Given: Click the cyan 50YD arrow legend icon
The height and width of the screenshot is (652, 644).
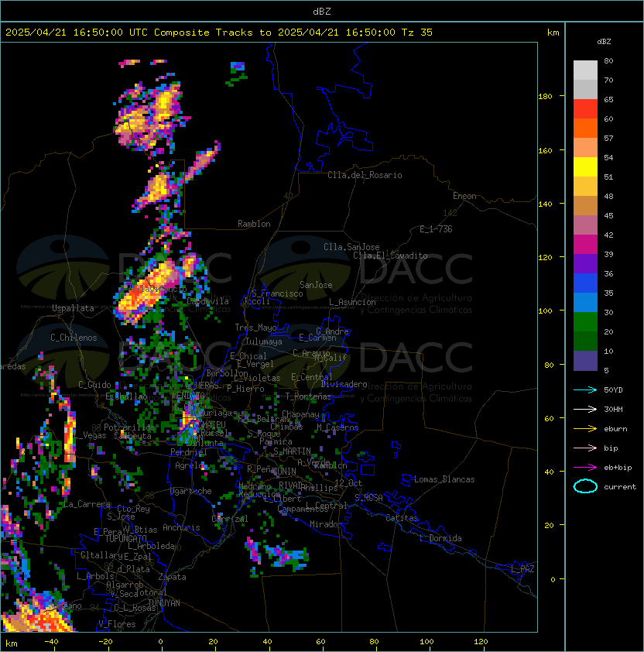Looking at the screenshot, I should [585, 389].
